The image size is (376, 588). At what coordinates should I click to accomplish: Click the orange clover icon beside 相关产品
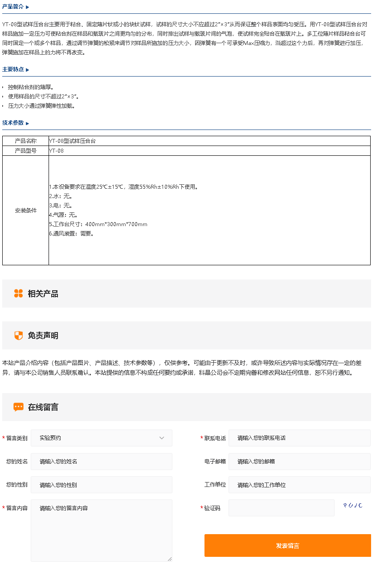click(18, 293)
